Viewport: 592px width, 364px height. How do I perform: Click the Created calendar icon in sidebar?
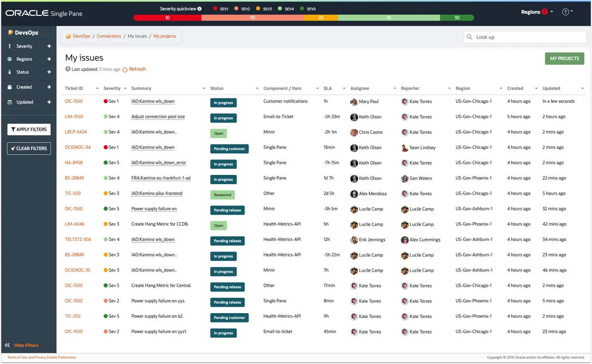(x=10, y=87)
